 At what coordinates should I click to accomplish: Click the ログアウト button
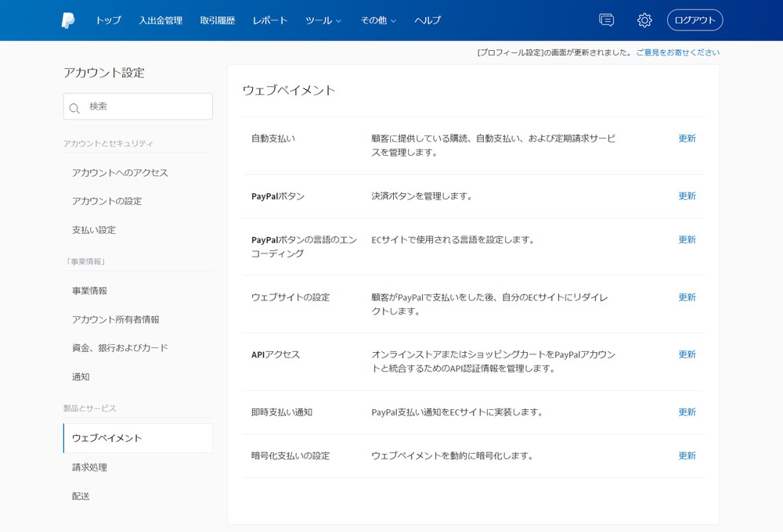point(695,20)
